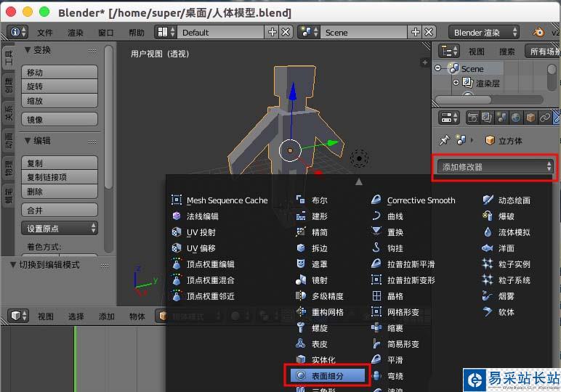Click the 拉普拉斯变形 modifier icon

[x=376, y=279]
